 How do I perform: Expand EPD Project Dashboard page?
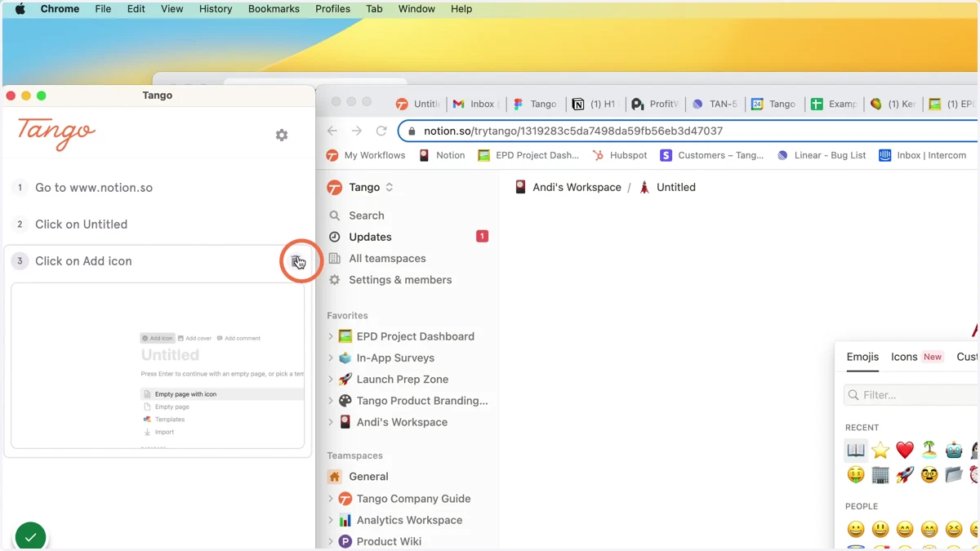pos(331,336)
